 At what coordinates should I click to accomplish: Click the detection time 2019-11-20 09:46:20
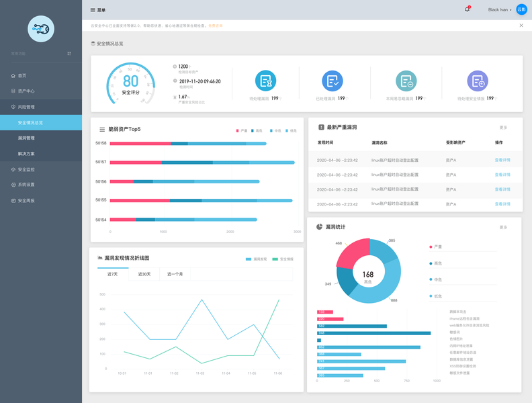point(200,81)
